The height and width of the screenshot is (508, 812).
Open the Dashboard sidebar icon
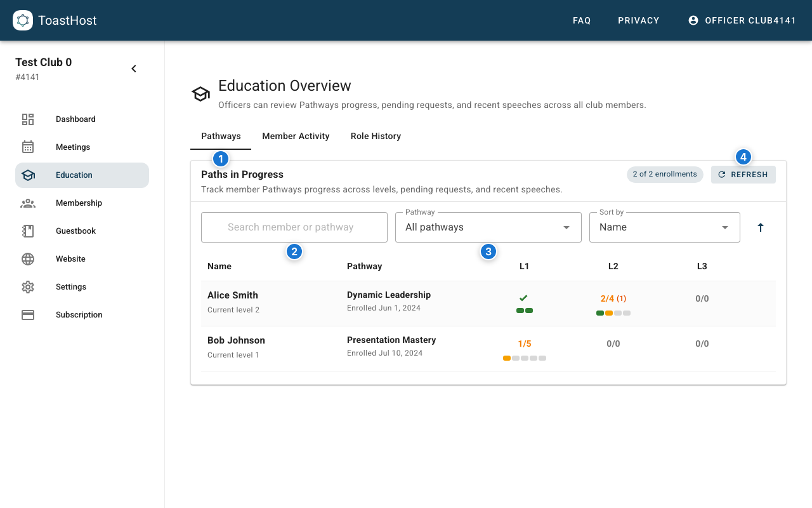28,119
